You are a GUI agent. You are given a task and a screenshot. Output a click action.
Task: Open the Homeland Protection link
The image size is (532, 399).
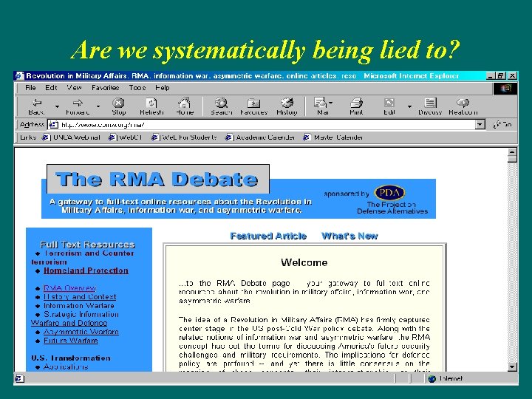[86, 270]
